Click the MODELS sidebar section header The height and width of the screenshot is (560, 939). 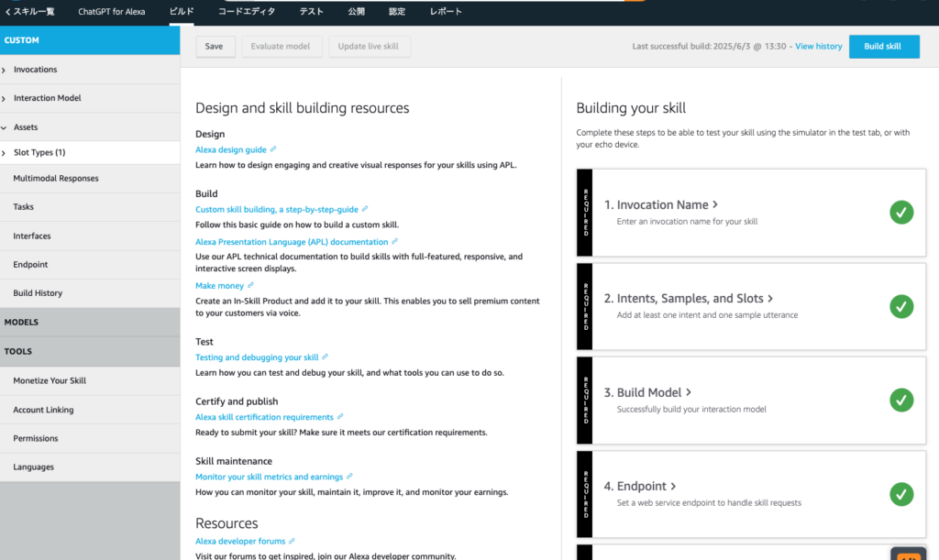(90, 322)
